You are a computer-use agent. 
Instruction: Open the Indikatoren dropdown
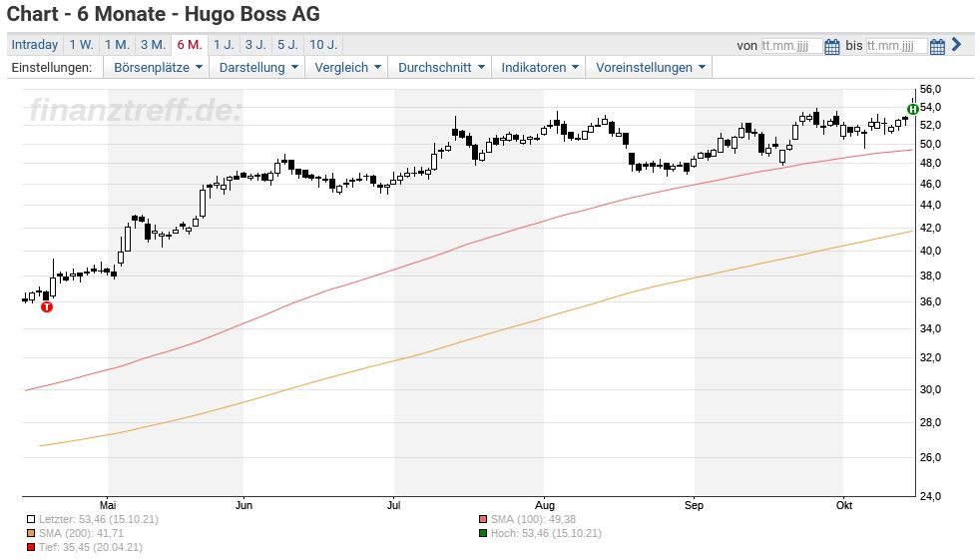[x=539, y=68]
